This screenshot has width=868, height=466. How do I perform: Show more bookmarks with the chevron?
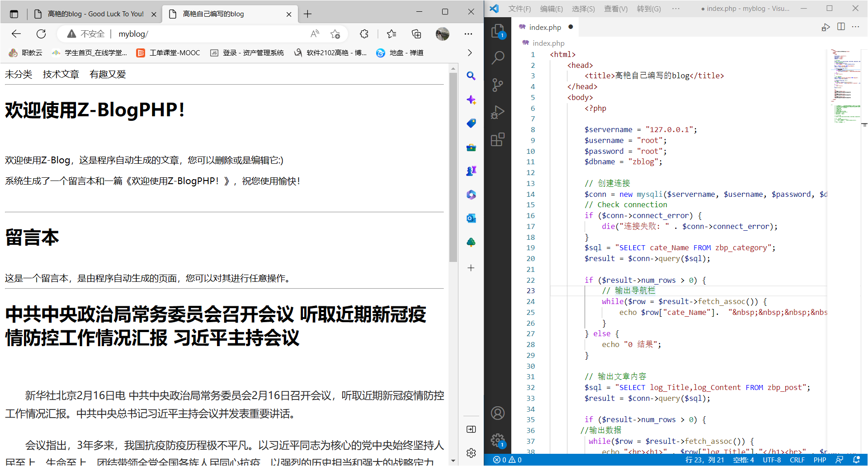[470, 53]
